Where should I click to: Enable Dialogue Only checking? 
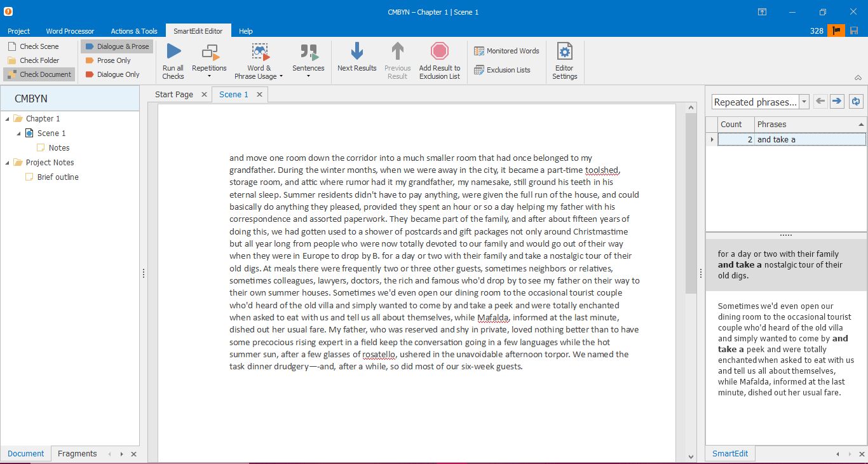tap(113, 74)
